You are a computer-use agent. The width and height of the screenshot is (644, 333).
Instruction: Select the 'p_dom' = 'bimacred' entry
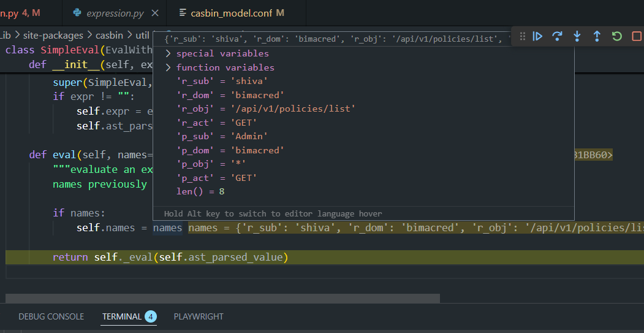click(x=230, y=150)
